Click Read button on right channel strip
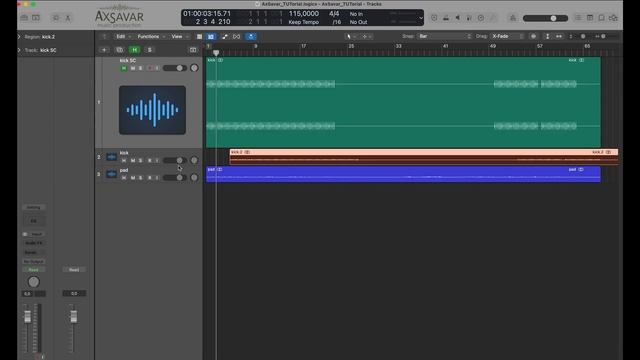 74,270
